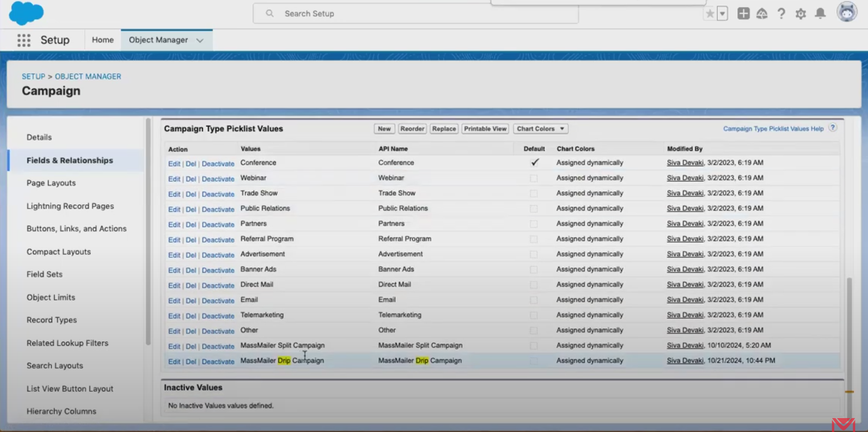Open Field Sets sidebar item
The width and height of the screenshot is (868, 432).
pyautogui.click(x=44, y=274)
